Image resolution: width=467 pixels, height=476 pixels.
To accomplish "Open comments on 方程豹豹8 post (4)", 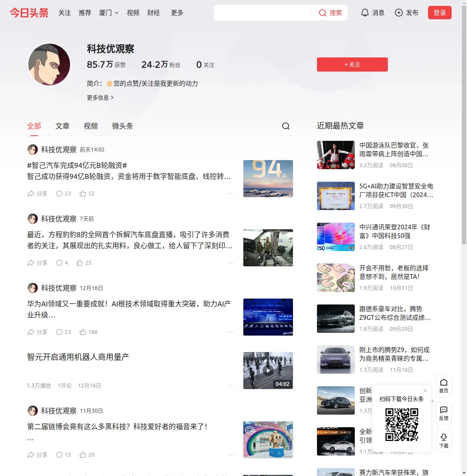I will [62, 263].
